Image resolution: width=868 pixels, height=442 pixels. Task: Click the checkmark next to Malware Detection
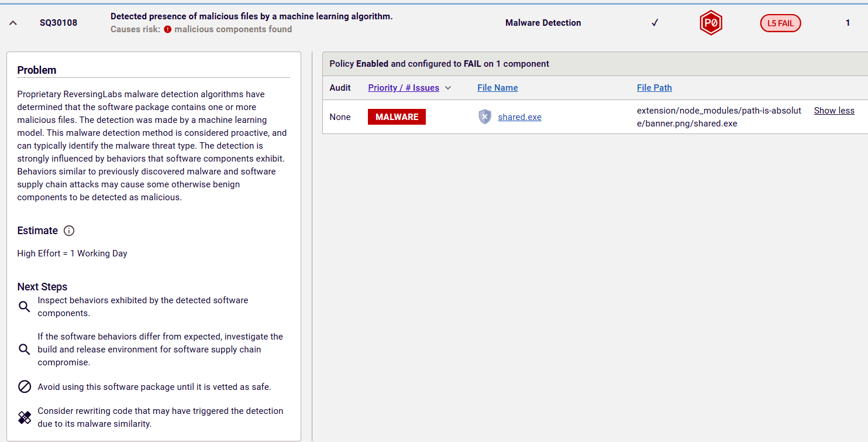655,22
